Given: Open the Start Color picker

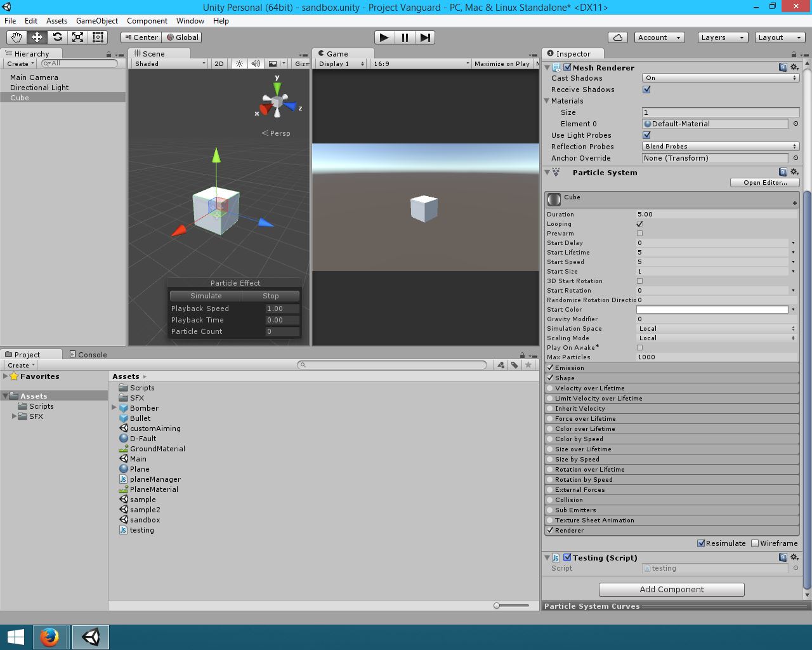Looking at the screenshot, I should pos(712,309).
